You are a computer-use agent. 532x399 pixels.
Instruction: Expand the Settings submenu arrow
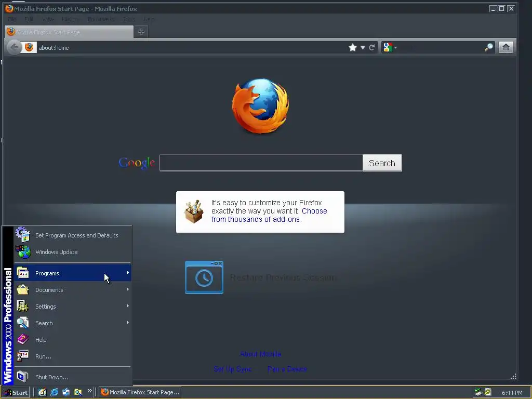pos(128,306)
